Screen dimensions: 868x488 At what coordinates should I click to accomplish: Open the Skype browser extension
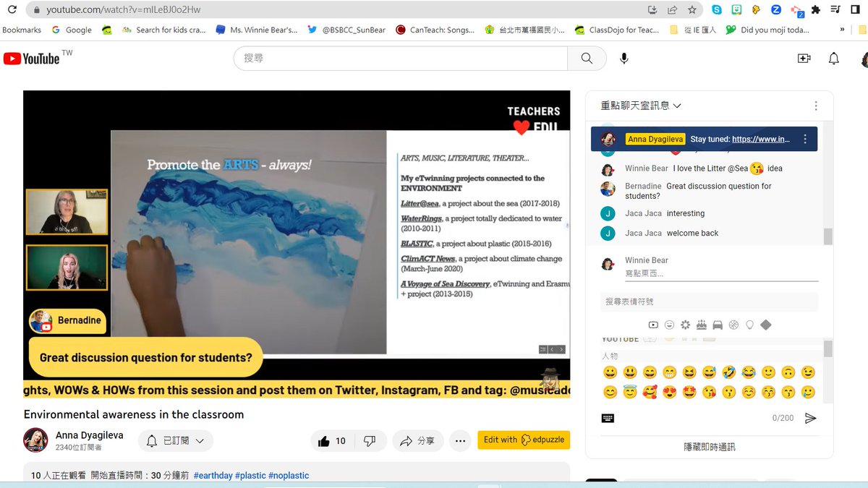pyautogui.click(x=717, y=10)
